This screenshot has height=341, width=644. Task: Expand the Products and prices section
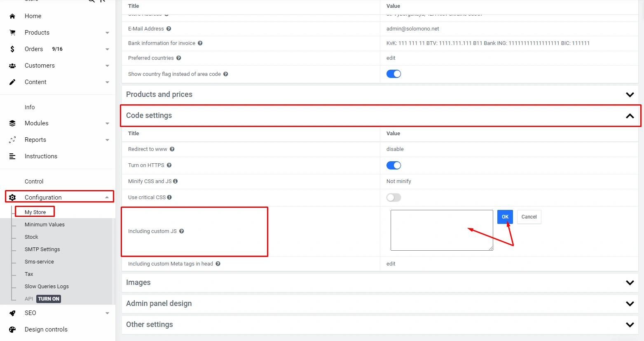(x=630, y=94)
